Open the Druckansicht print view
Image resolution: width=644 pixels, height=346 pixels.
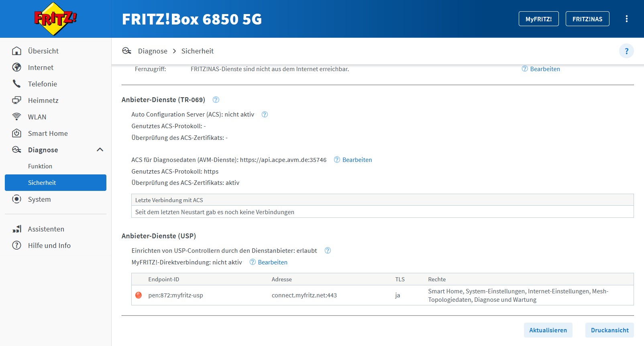[x=609, y=330]
